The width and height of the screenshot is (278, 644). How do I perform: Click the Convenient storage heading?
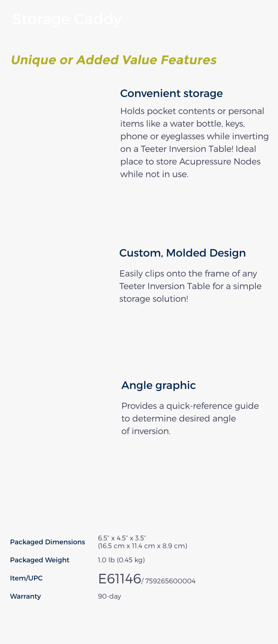(x=171, y=93)
